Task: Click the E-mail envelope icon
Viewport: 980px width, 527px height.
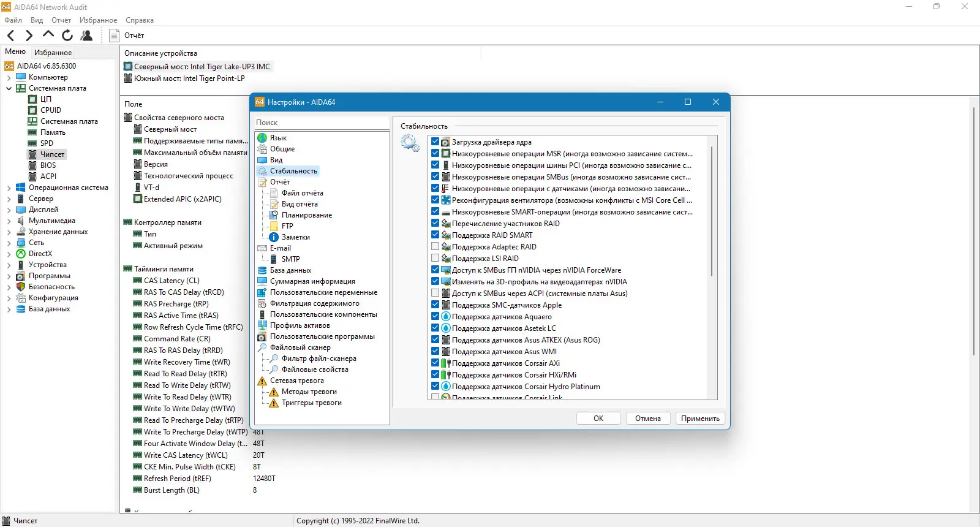Action: (262, 248)
